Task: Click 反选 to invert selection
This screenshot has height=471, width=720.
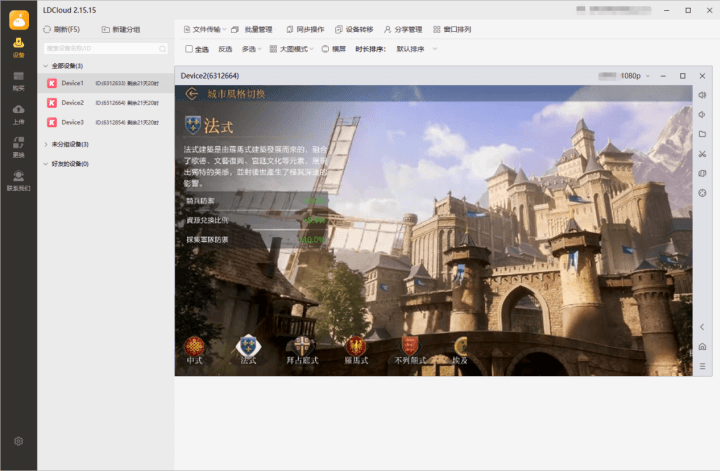Action: 225,49
